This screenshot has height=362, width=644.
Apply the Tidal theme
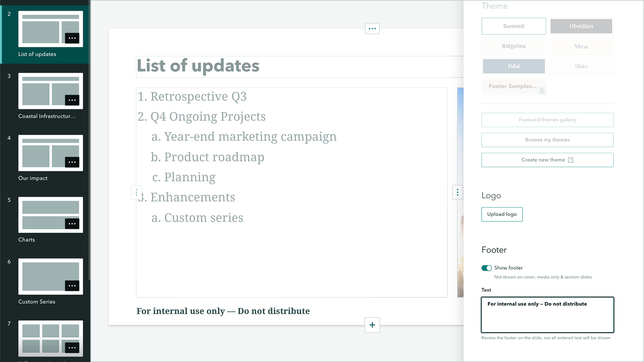(514, 66)
